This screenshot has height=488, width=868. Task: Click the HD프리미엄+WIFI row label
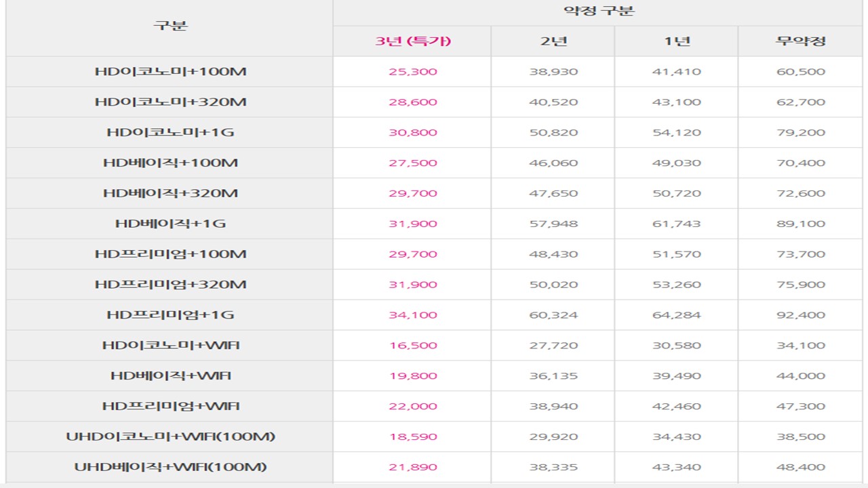[x=170, y=407]
